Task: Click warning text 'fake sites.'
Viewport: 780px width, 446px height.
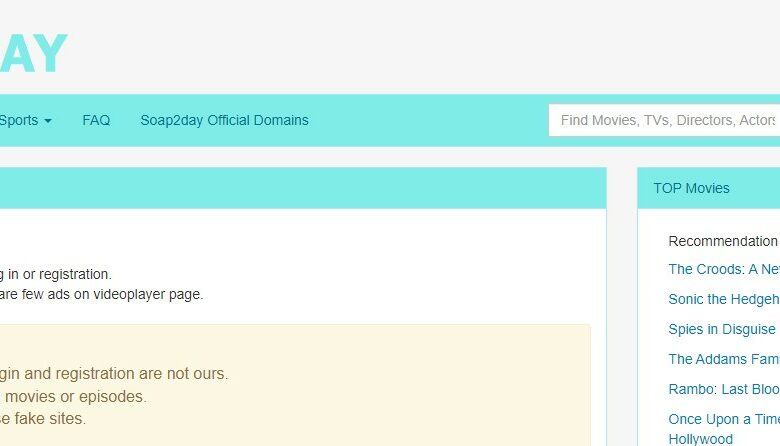Action: pos(50,419)
